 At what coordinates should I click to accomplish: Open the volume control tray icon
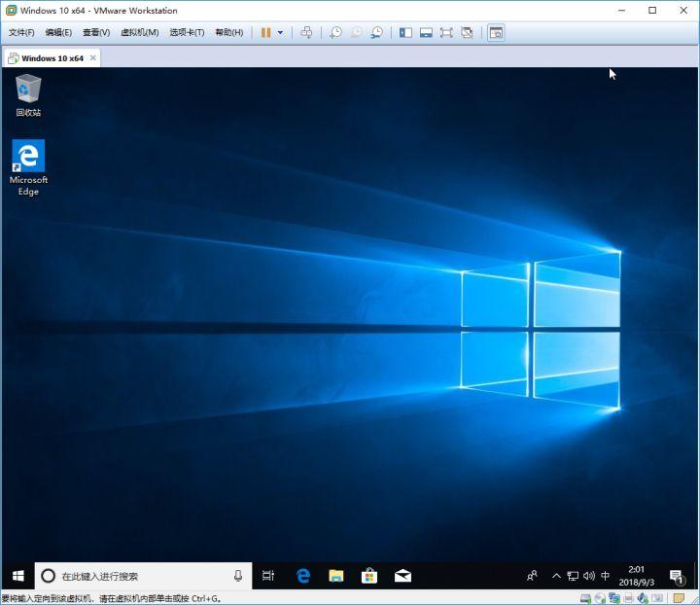[x=589, y=576]
